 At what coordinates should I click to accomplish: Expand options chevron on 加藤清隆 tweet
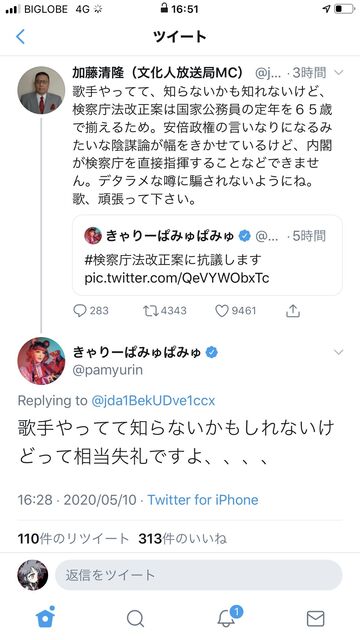(x=338, y=73)
